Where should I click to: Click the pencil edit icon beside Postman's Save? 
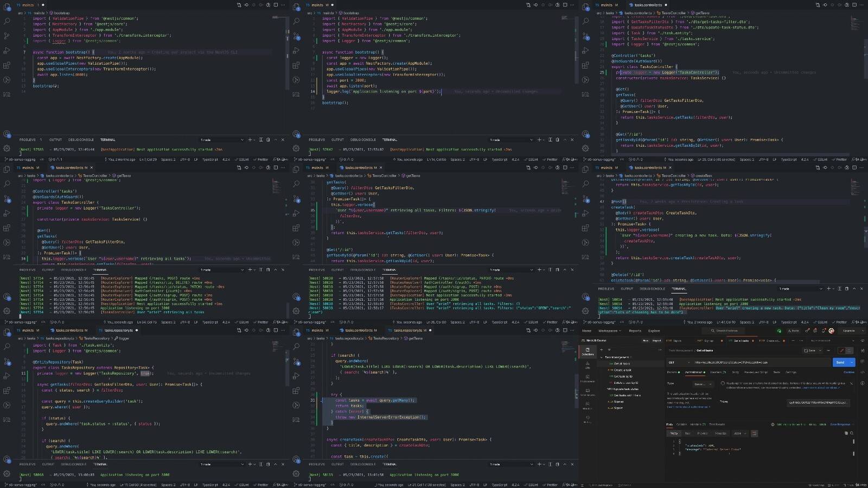[841, 351]
